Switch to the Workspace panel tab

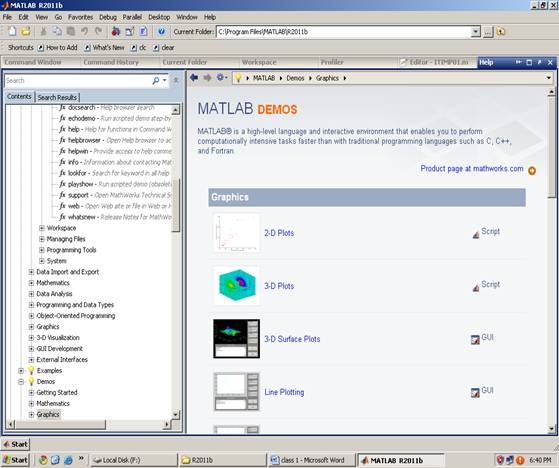click(x=259, y=62)
